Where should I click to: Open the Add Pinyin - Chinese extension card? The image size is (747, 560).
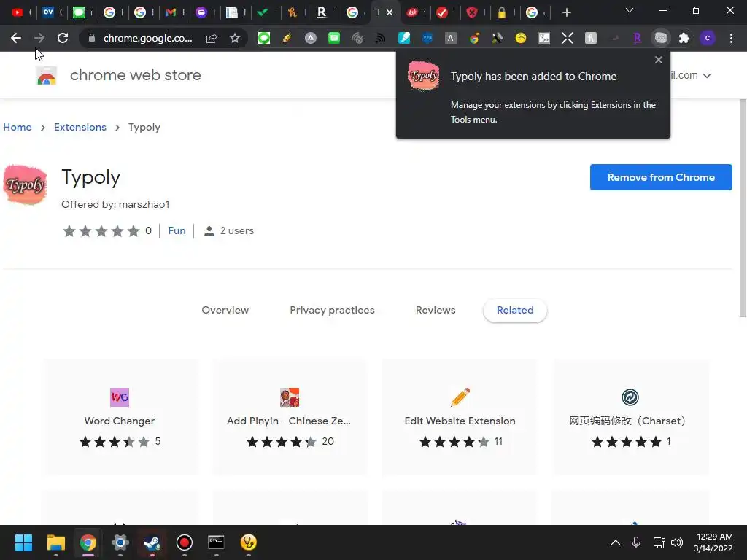coord(290,417)
